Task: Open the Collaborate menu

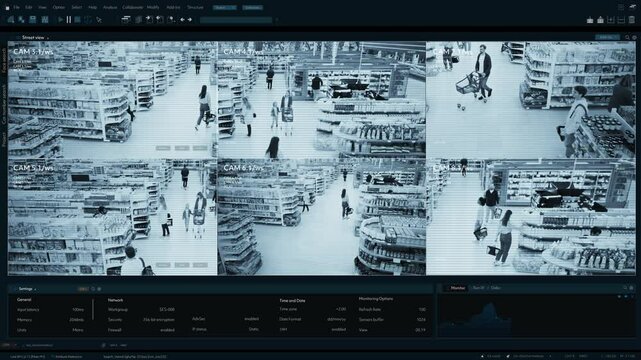Action: coord(132,7)
